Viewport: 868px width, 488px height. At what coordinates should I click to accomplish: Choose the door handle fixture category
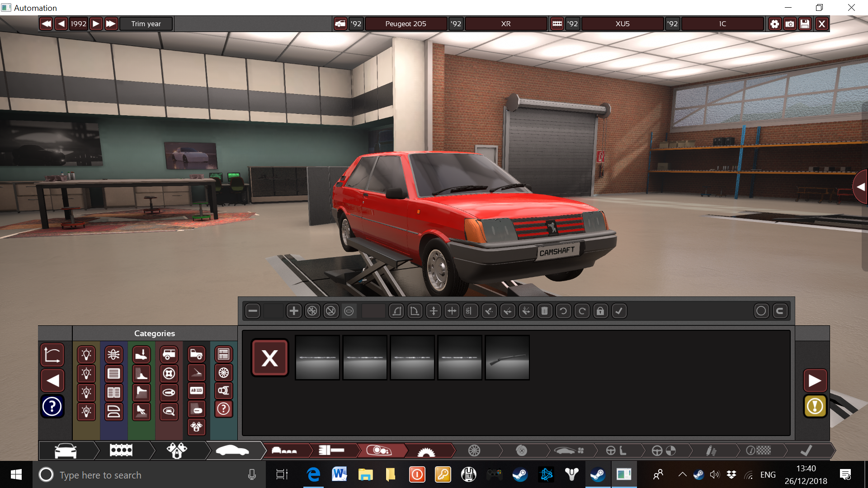click(x=169, y=392)
